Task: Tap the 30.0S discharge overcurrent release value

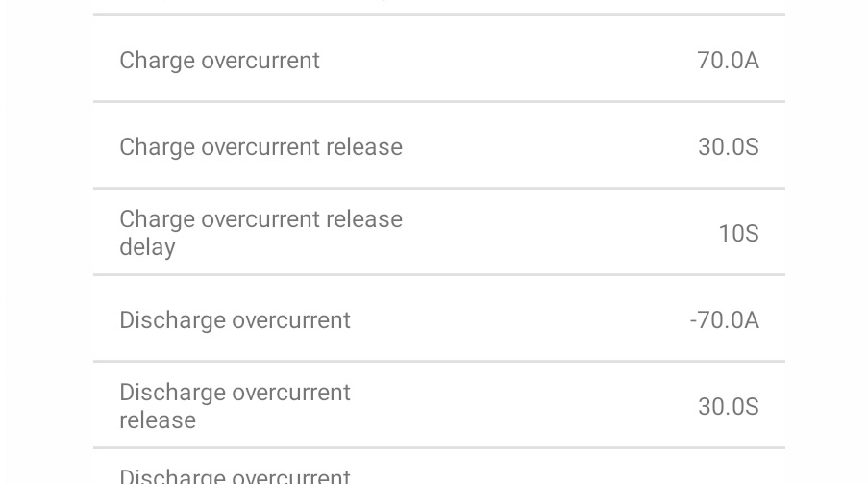Action: click(x=728, y=407)
